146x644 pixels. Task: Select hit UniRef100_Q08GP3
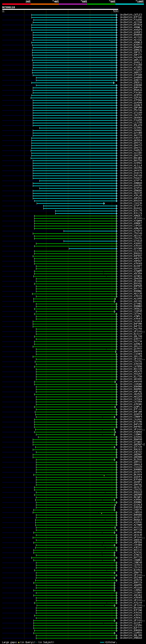coord(131,32)
